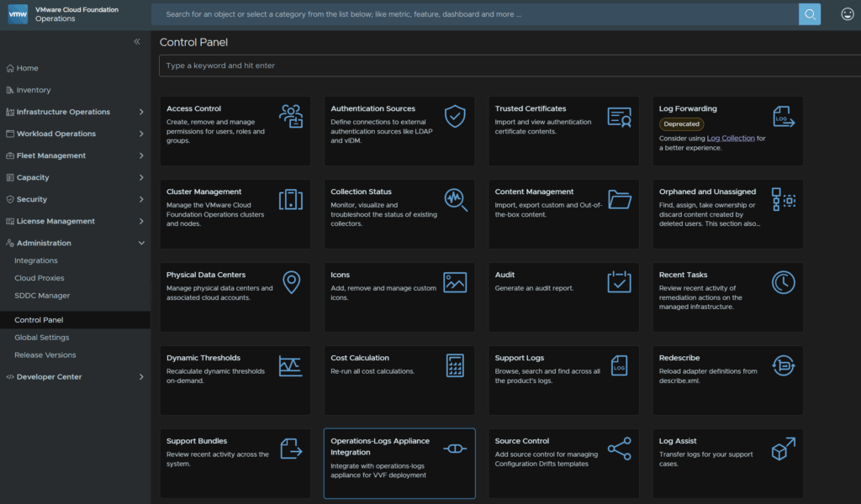The image size is (861, 504).
Task: Click the VMware vmw logo
Action: (18, 14)
